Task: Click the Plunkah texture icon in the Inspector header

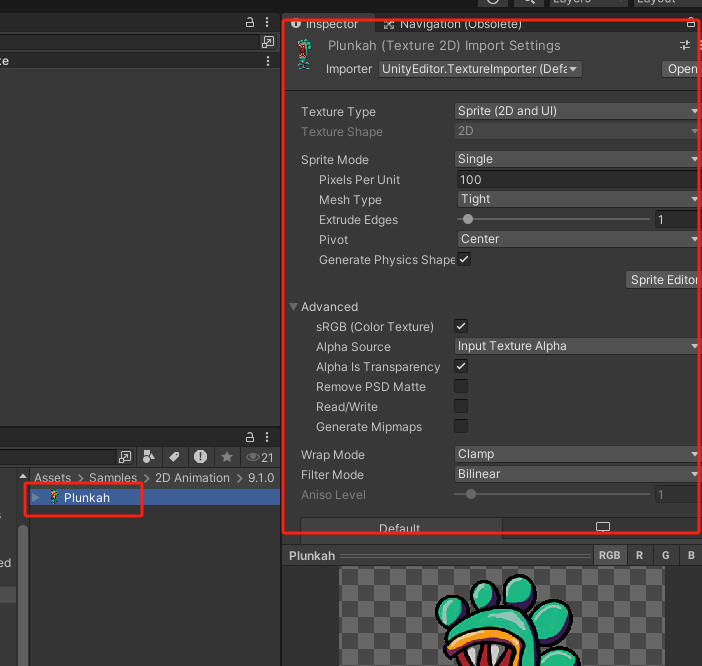Action: point(304,54)
